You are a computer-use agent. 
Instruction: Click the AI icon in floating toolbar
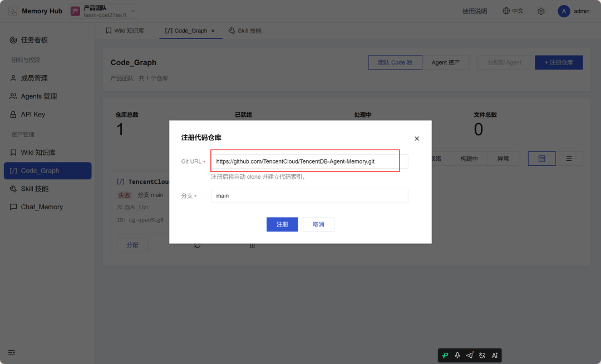coord(495,355)
